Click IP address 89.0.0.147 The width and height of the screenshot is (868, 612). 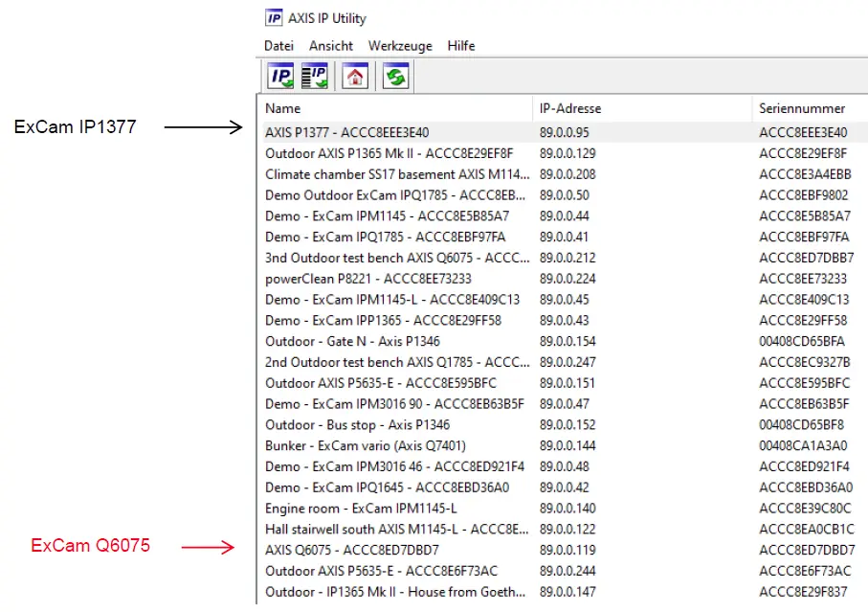[568, 592]
